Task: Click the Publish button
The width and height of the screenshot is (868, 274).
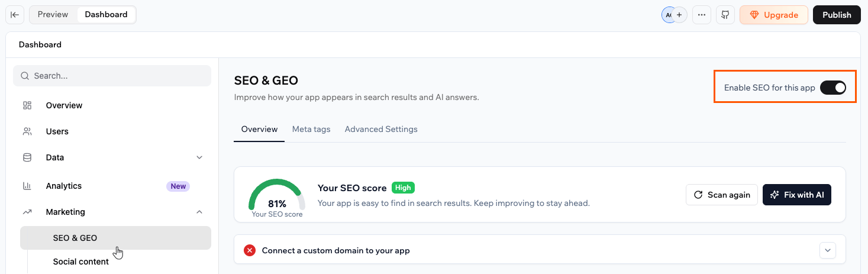Action: 837,15
